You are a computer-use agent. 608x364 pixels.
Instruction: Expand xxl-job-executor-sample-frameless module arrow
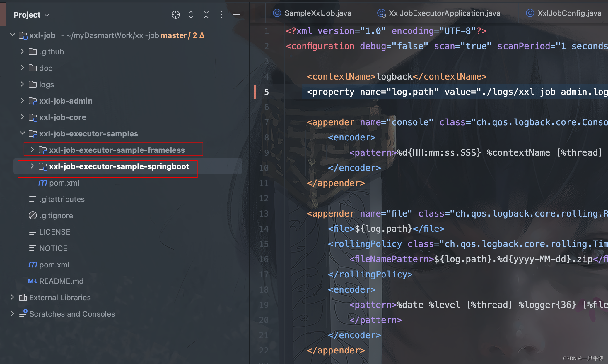click(32, 150)
